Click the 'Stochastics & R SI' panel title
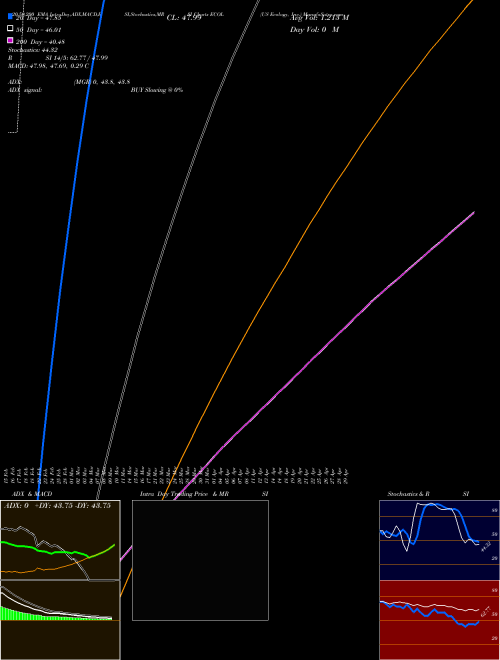 point(428,494)
